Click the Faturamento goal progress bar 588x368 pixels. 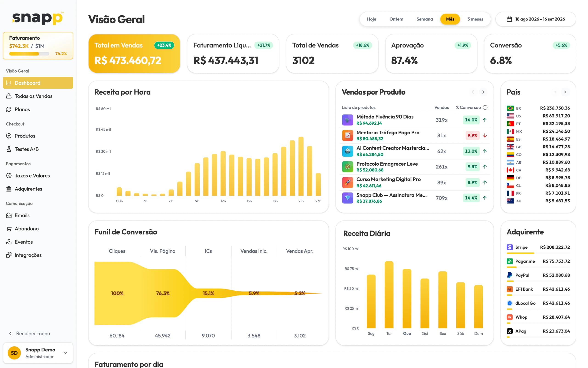click(29, 54)
